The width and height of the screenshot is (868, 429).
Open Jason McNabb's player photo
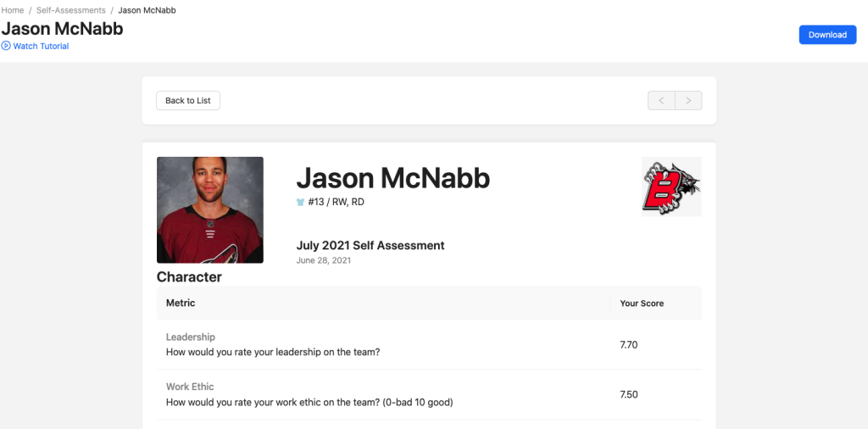click(210, 209)
